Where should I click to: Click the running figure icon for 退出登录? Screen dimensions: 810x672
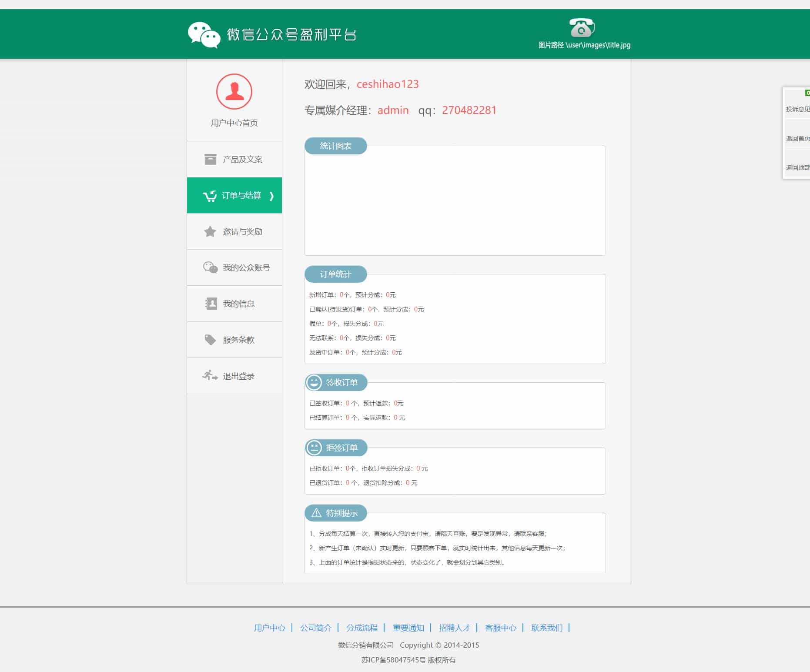tap(210, 375)
